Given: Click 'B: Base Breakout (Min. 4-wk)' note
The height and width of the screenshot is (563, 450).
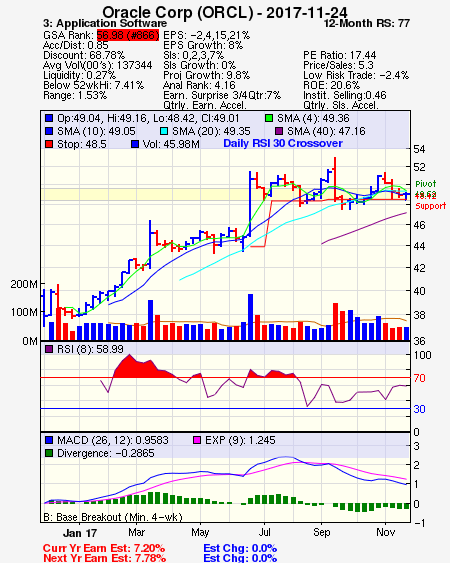Looking at the screenshot, I should coord(113,517).
